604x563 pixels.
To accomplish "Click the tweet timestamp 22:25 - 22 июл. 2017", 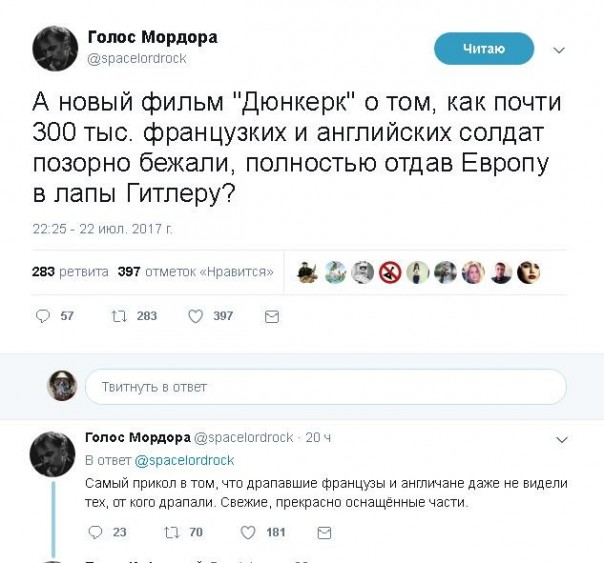I will (x=102, y=229).
